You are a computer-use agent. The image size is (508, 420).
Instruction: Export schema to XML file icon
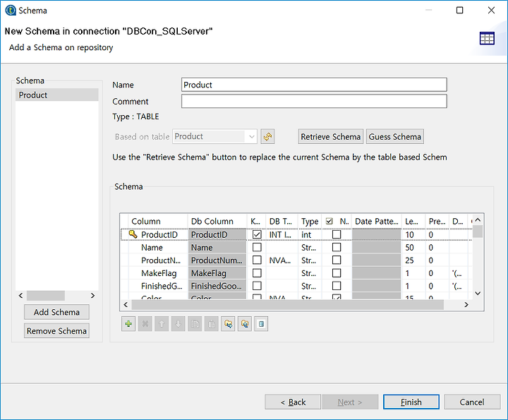coord(245,324)
